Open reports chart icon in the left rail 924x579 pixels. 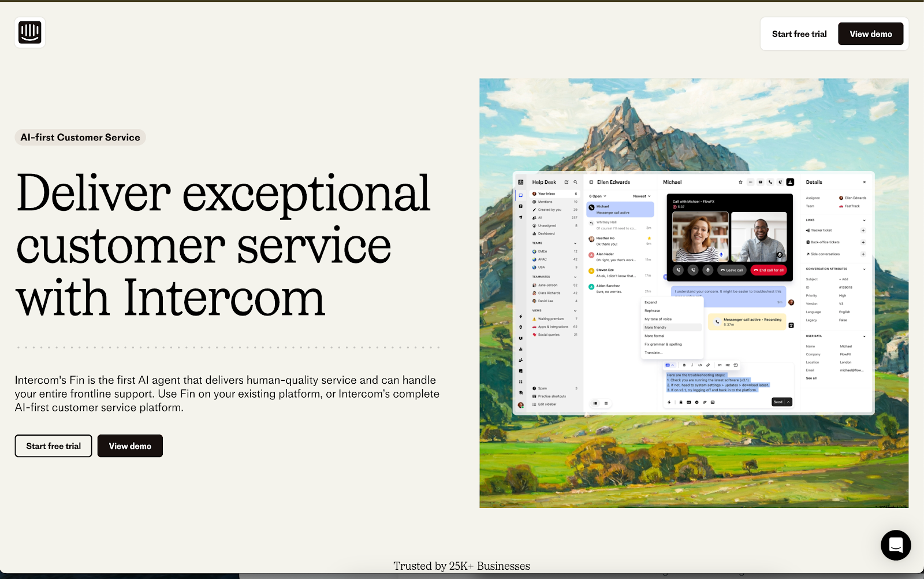[x=520, y=349]
